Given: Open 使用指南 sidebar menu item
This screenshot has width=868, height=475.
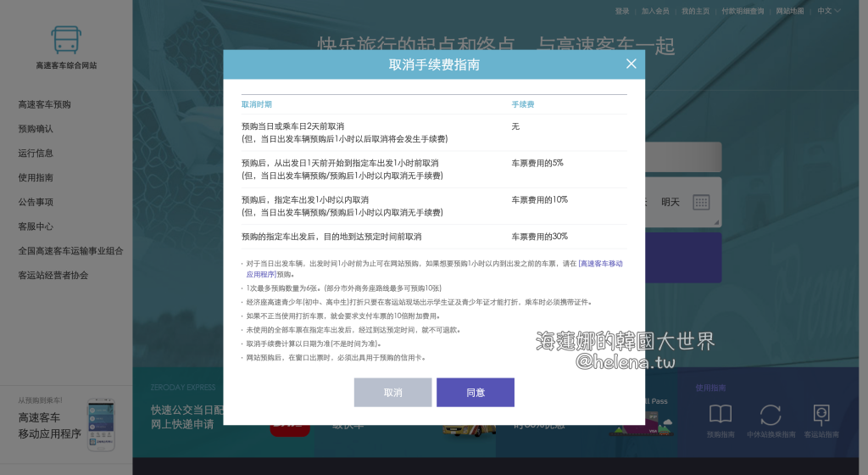Looking at the screenshot, I should coord(36,178).
